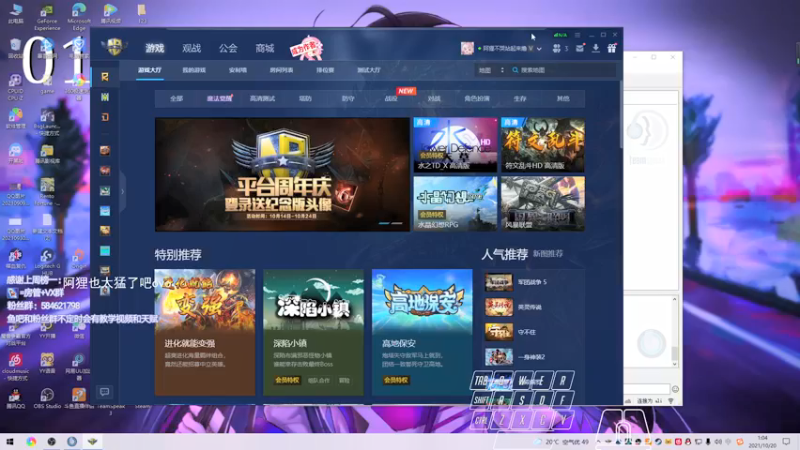Select 守不住 in popular list
The width and height of the screenshot is (800, 450).
coord(533,332)
